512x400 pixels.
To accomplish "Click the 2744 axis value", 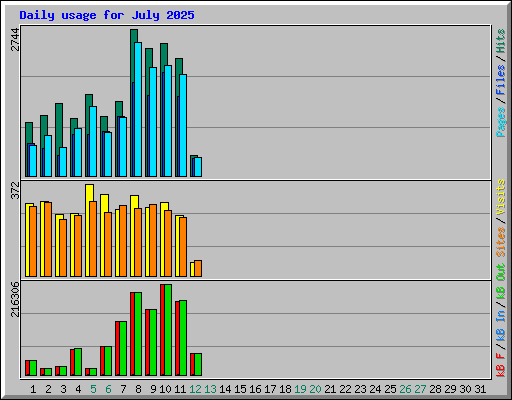I will coord(15,39).
